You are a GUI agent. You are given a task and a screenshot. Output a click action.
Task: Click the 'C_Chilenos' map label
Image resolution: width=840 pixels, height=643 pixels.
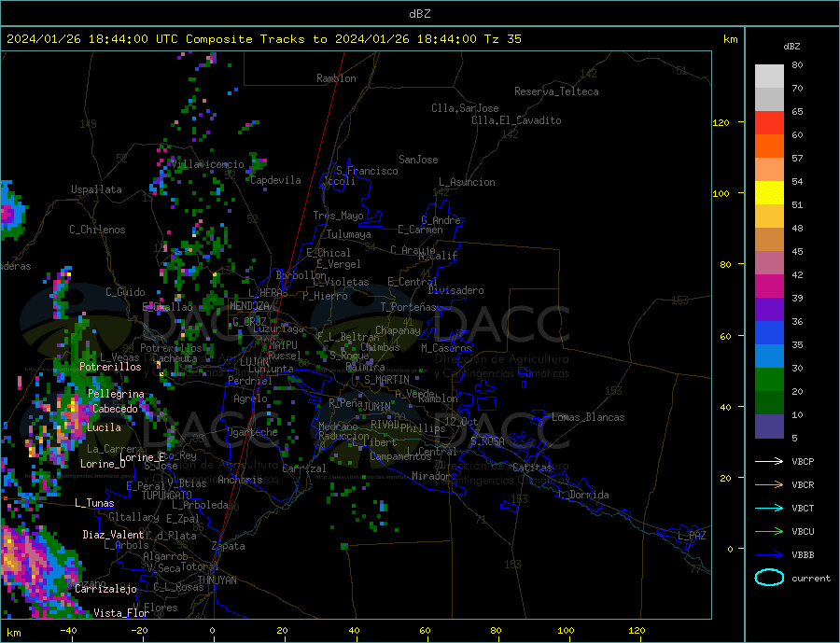tap(97, 230)
